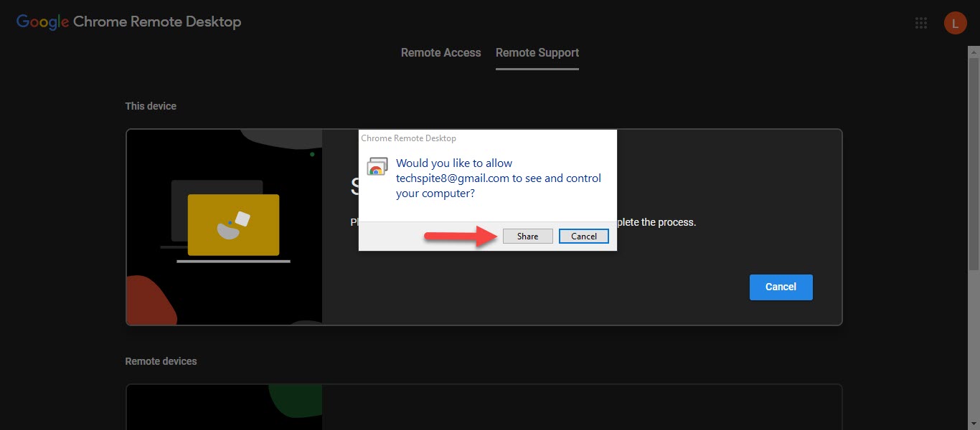Viewport: 980px width, 430px height.
Task: Click the account avatar with letter L
Action: point(955,23)
